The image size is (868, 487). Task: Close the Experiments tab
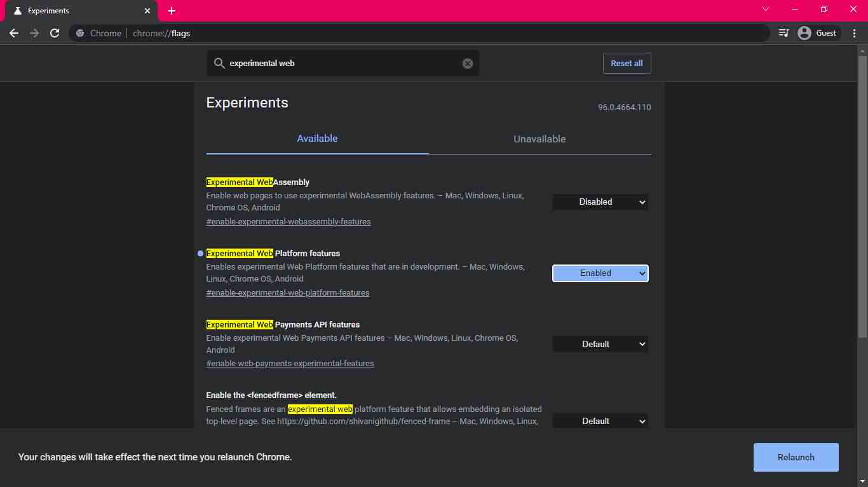(147, 11)
